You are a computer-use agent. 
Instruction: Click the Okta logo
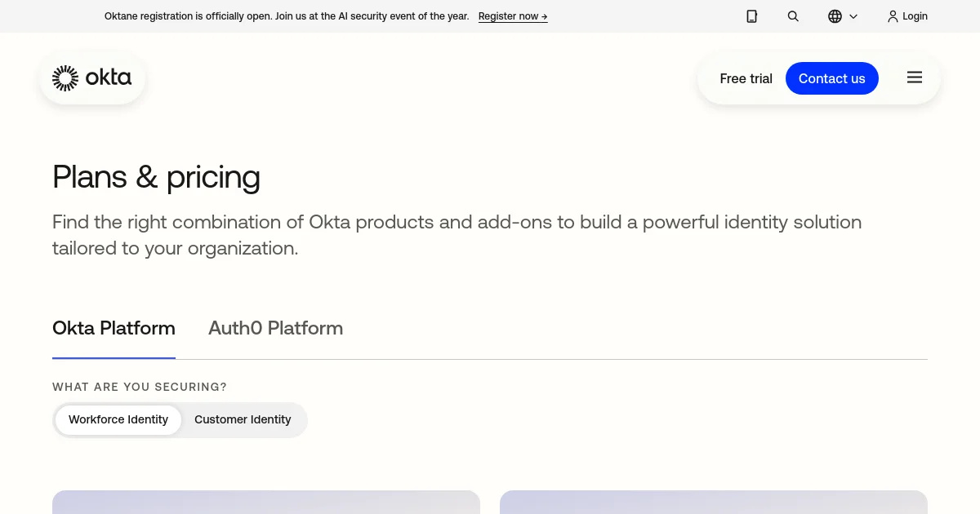coord(91,78)
